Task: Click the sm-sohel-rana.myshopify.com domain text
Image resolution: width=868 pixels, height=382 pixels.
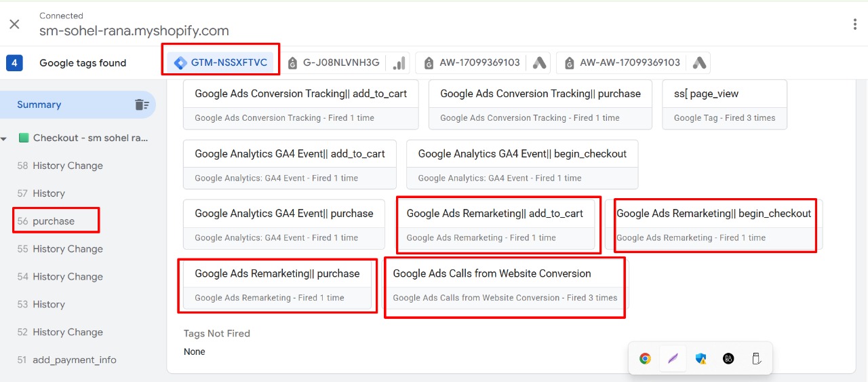Action: tap(134, 31)
